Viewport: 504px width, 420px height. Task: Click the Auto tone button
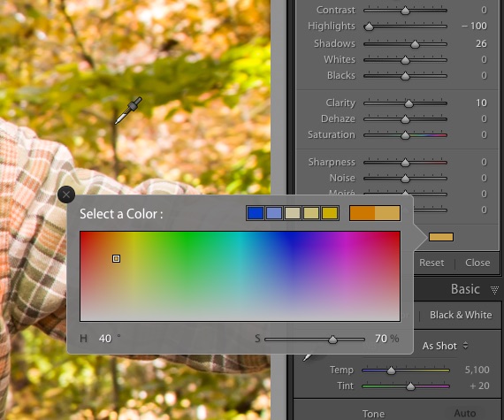(x=465, y=413)
